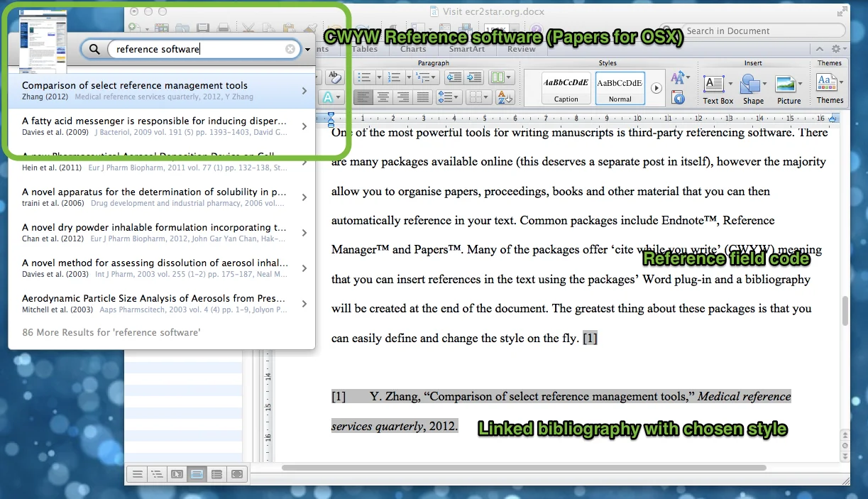Expand chevron for Chan et al. (2012) result
This screenshot has width=868, height=499.
(304, 233)
